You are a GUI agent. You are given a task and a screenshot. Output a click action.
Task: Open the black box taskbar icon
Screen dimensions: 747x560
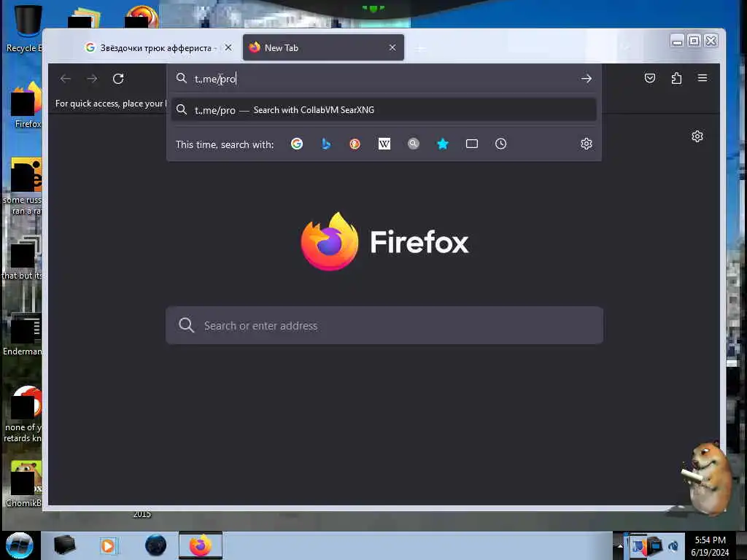(64, 545)
